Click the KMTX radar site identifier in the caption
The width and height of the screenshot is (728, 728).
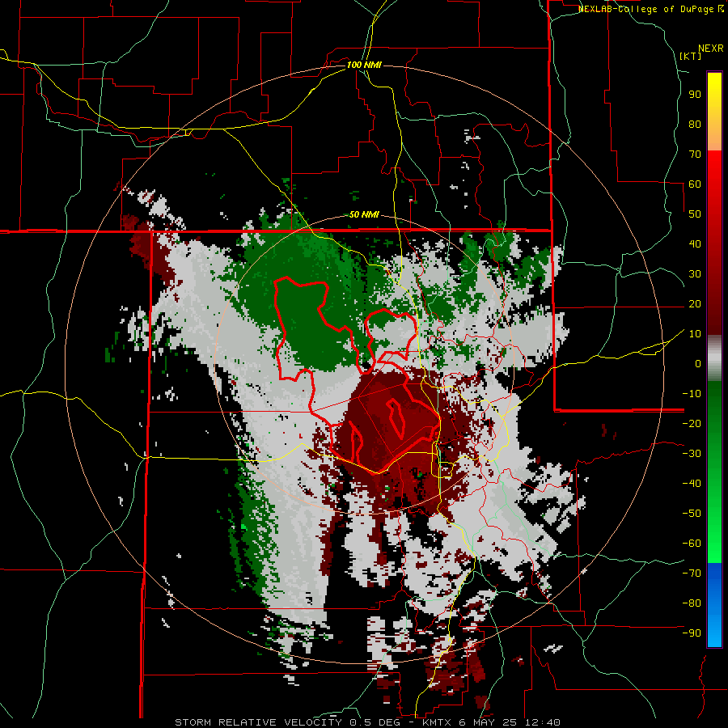(438, 722)
